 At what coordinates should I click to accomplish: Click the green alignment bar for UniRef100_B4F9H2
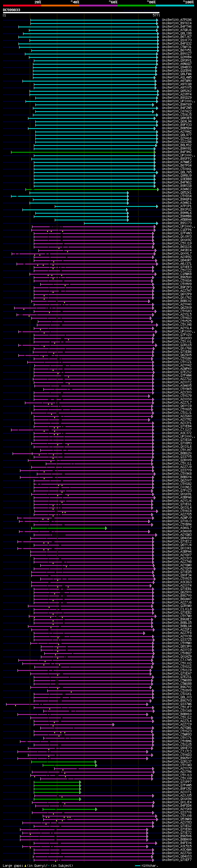click(x=83, y=152)
